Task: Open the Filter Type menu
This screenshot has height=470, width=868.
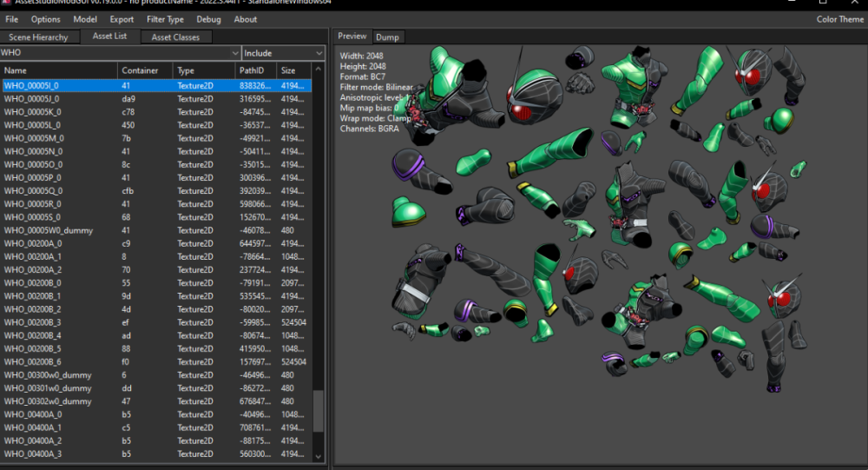Action: (165, 19)
